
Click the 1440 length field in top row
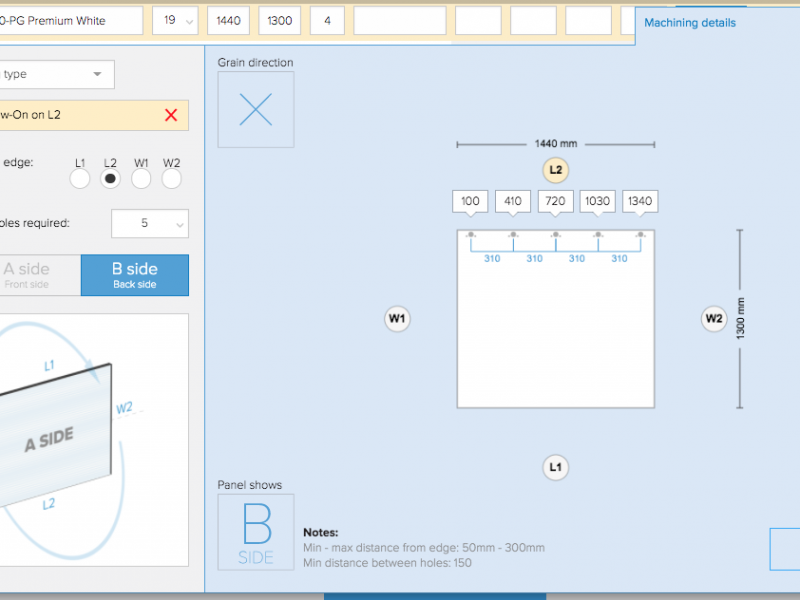pyautogui.click(x=227, y=20)
